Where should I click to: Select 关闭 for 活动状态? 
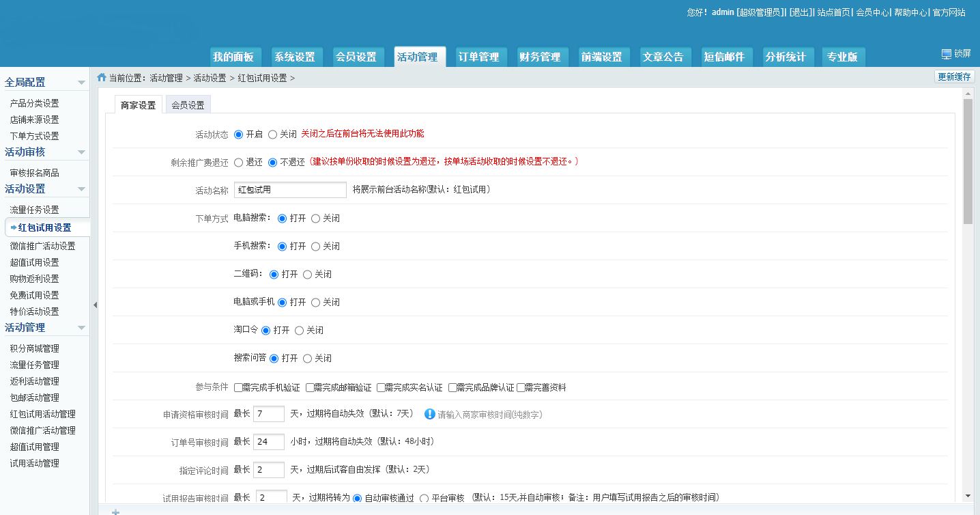pyautogui.click(x=272, y=134)
